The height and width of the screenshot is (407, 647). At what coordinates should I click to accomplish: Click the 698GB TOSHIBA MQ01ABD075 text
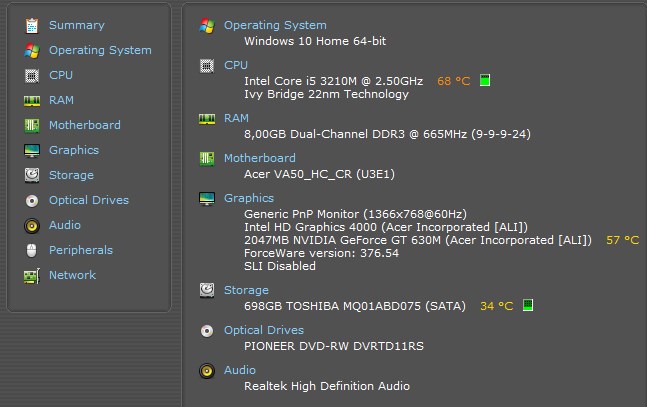coord(355,306)
